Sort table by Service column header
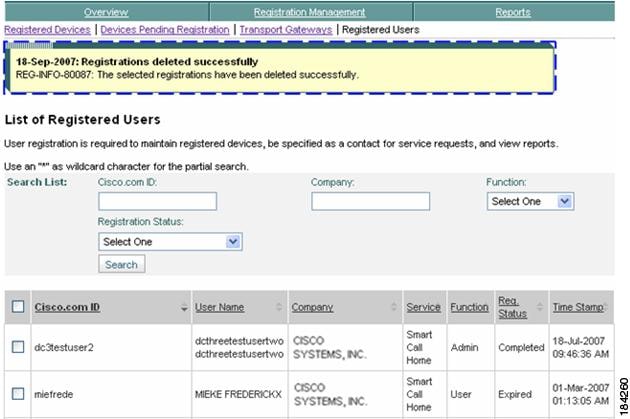Screen dimensions: 630x419 point(423,307)
